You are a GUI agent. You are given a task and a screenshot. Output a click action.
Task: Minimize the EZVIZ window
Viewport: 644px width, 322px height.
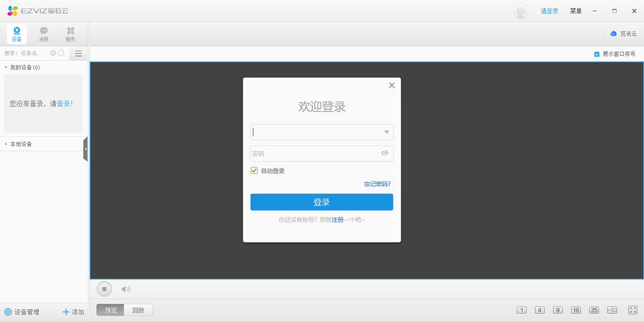(595, 11)
